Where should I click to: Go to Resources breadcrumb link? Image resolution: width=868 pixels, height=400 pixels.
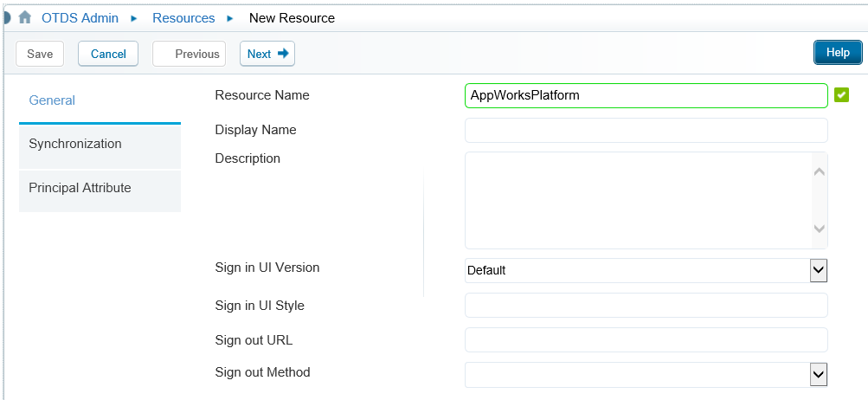pyautogui.click(x=183, y=18)
